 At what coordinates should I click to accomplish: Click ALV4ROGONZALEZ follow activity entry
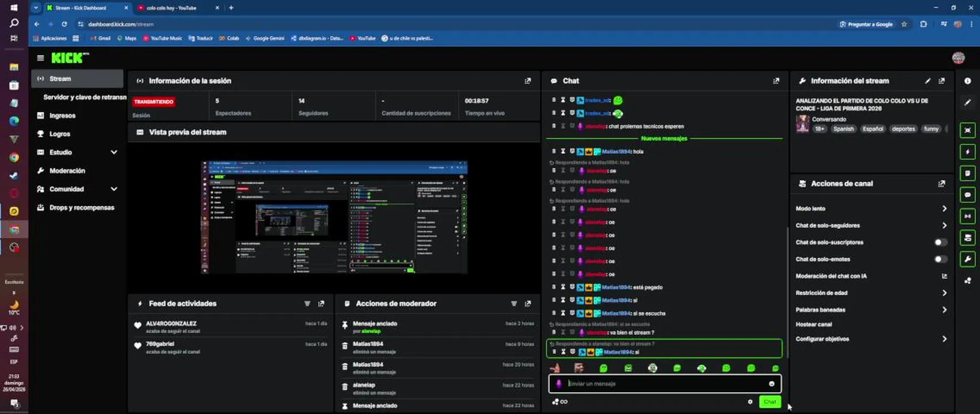click(x=230, y=327)
